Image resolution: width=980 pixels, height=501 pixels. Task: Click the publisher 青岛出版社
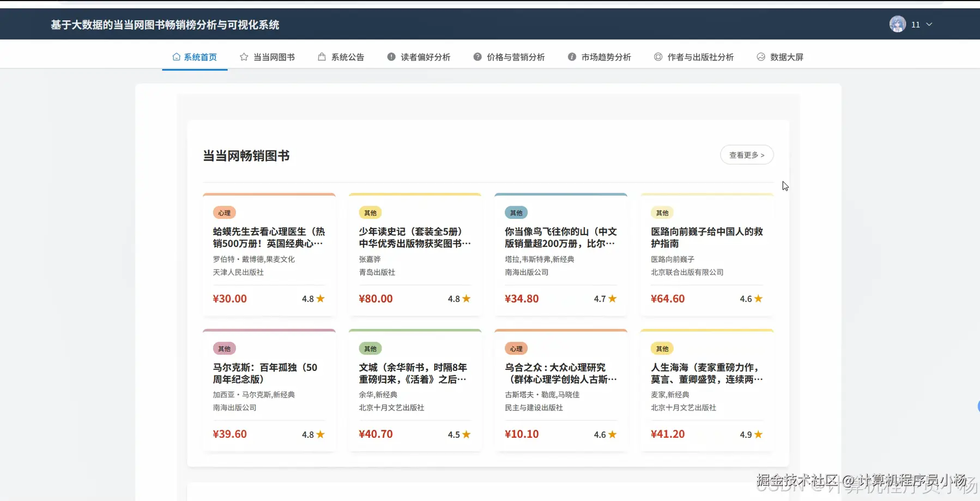377,272
